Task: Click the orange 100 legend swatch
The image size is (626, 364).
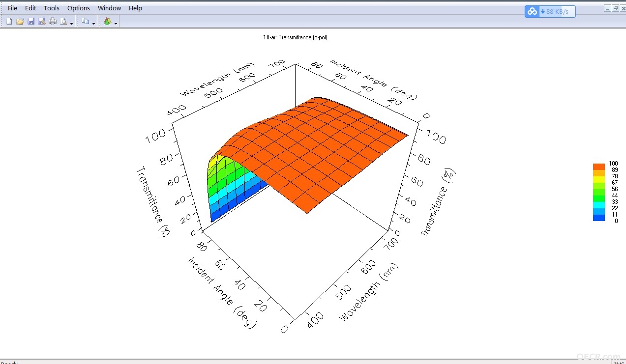Action: coord(599,167)
